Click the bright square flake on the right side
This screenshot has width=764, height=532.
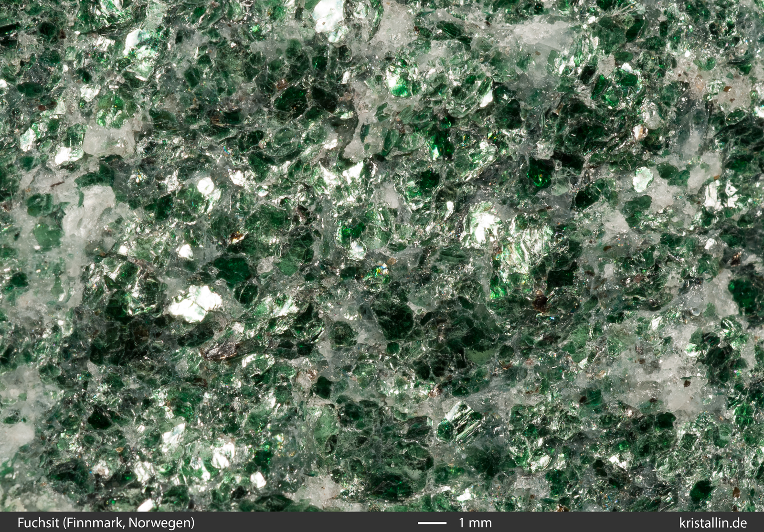pyautogui.click(x=642, y=179)
